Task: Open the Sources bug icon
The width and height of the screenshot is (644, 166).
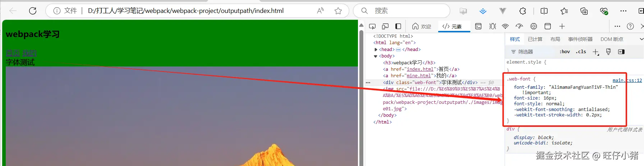Action: pyautogui.click(x=493, y=26)
